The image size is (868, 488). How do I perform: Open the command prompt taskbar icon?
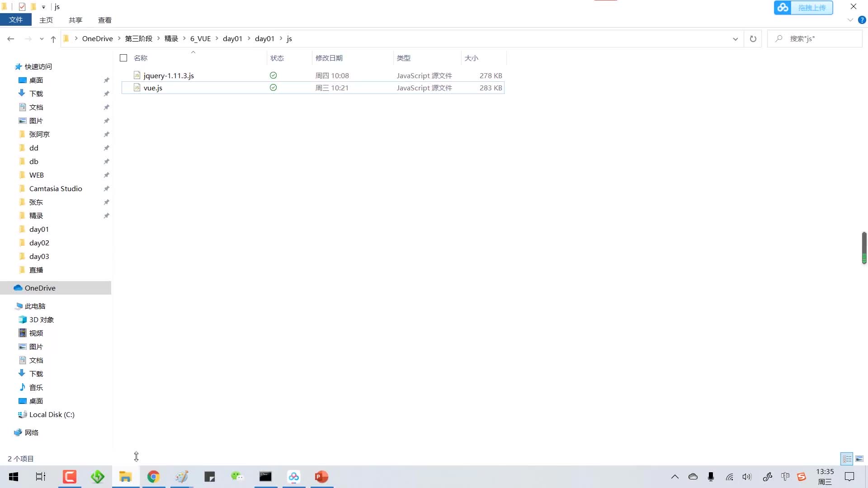(x=265, y=477)
